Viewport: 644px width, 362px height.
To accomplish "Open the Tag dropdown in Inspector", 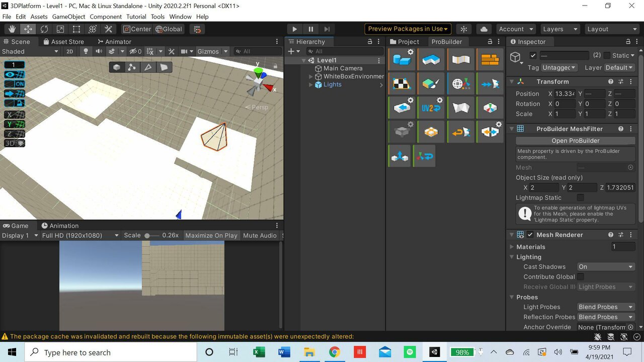I will [559, 67].
